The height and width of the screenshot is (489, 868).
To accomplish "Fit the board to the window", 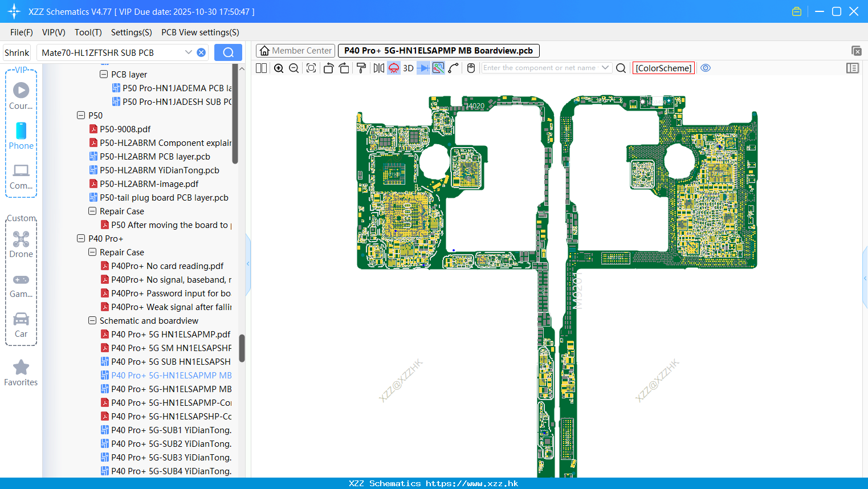I will click(x=311, y=68).
